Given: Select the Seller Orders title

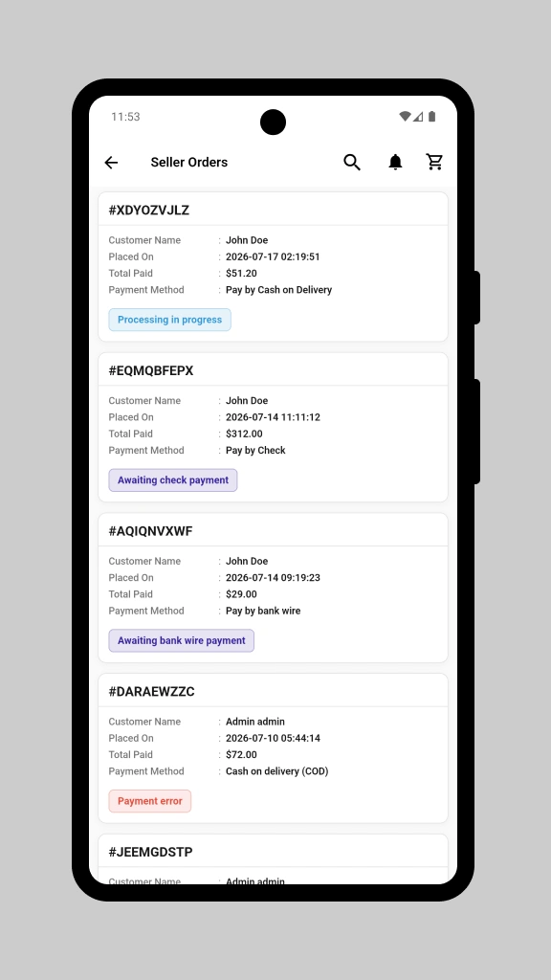Looking at the screenshot, I should point(189,163).
